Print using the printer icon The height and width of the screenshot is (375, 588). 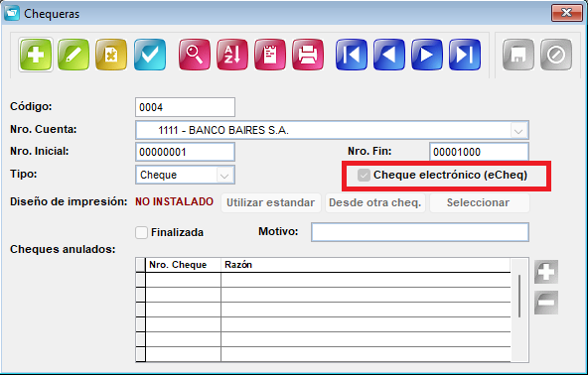point(308,55)
